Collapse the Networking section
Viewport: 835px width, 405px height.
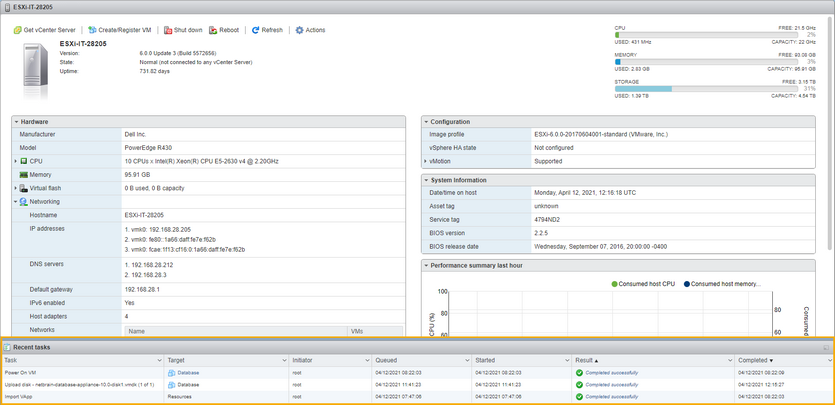pos(16,202)
